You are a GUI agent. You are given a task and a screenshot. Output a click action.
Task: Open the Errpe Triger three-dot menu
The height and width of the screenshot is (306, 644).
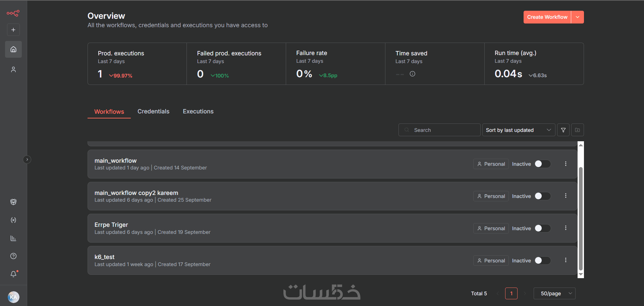[566, 228]
